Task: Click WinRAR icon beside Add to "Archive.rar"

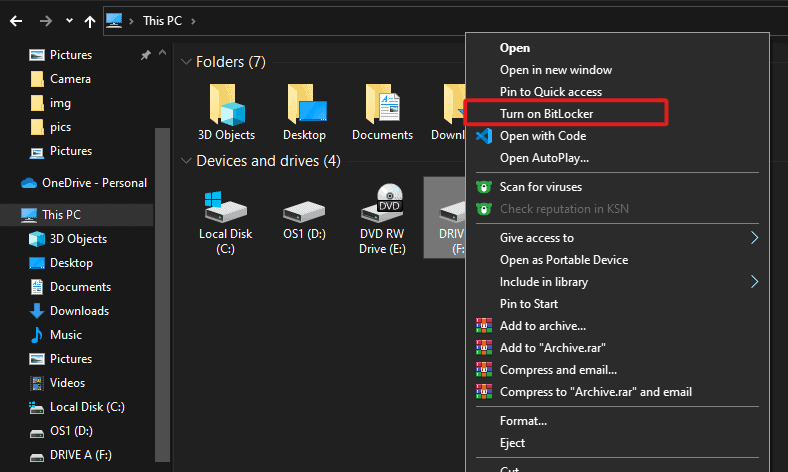Action: [484, 348]
